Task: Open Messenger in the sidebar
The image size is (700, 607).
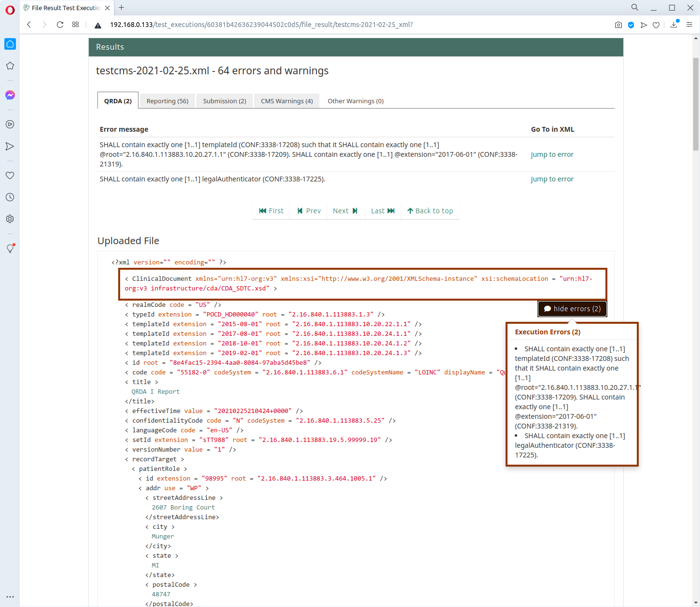Action: click(10, 95)
